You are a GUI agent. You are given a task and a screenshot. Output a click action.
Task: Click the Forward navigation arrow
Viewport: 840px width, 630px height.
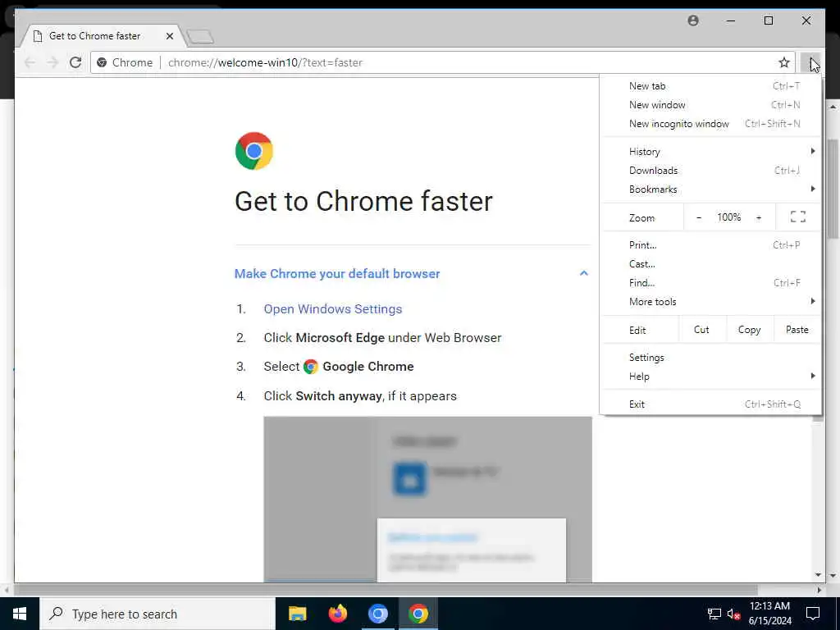point(52,62)
